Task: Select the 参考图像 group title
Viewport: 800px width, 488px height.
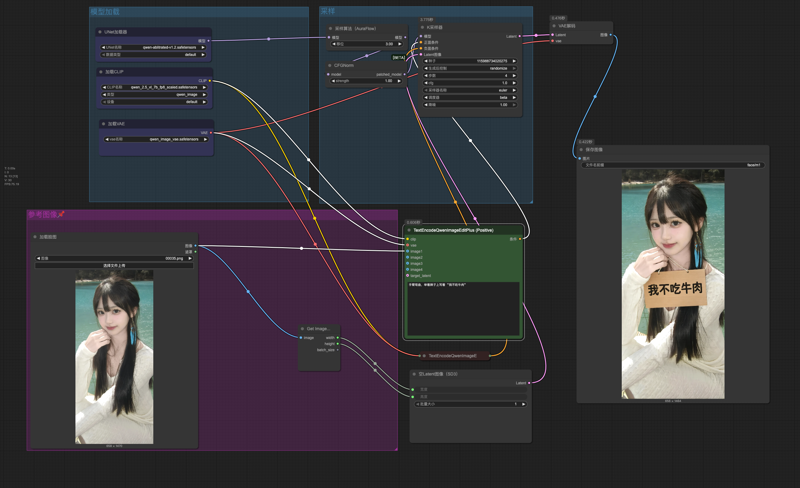Action: (x=46, y=214)
